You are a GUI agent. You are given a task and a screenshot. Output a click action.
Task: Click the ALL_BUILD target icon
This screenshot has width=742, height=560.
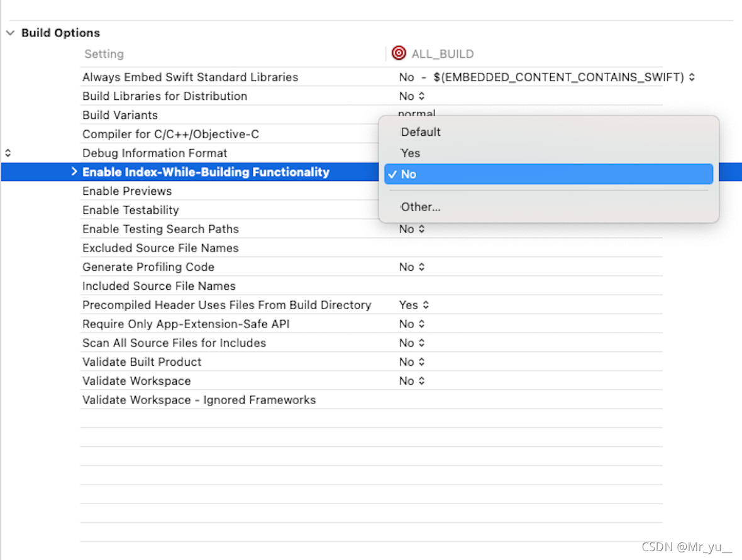click(x=399, y=53)
